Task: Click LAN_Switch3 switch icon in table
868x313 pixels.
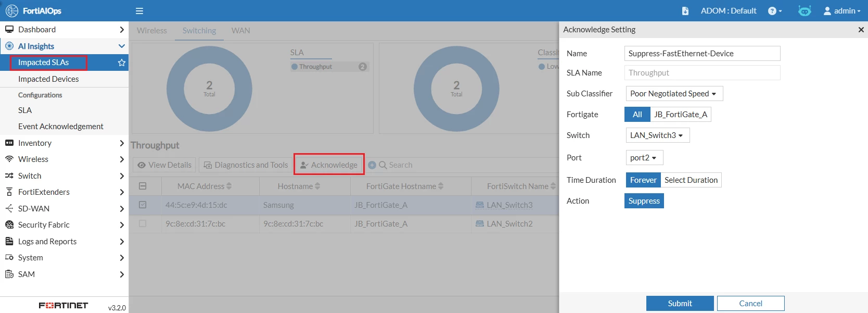Action: pos(480,205)
